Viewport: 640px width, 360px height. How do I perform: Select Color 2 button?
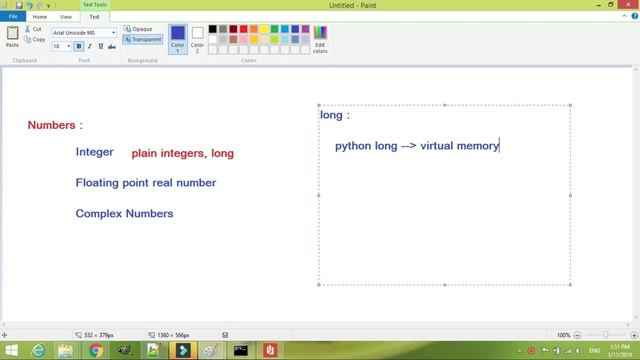(x=198, y=39)
